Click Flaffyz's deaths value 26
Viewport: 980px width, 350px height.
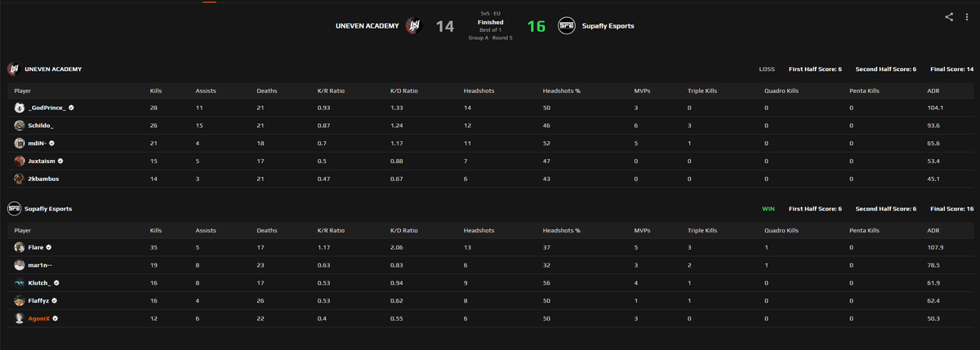(x=260, y=301)
